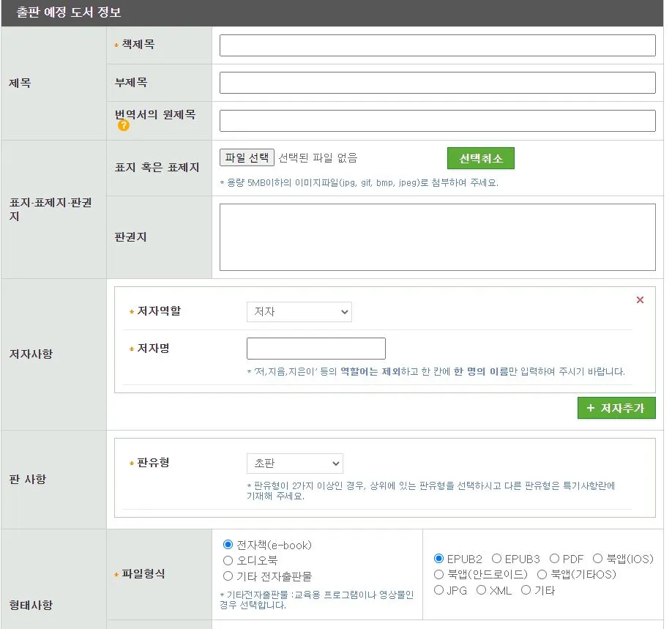The image size is (672, 629).
Task: Choose 북앱(안드로이드) format
Action: [x=437, y=575]
